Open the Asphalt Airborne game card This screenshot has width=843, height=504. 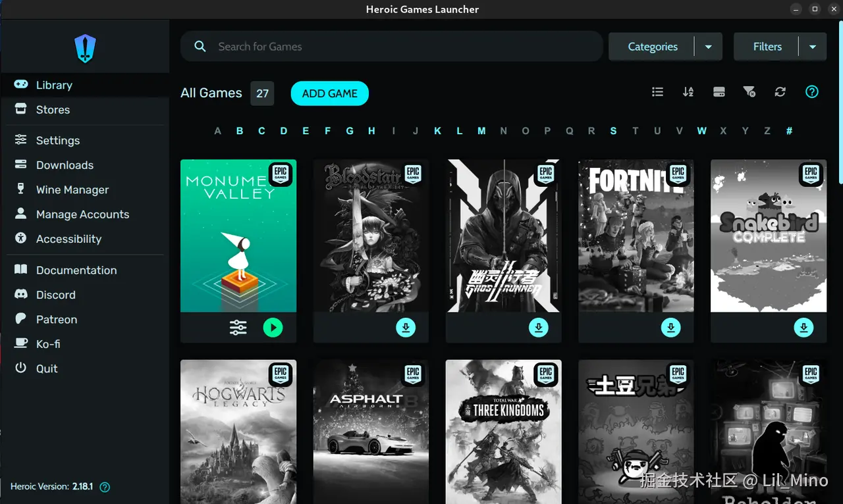point(371,432)
